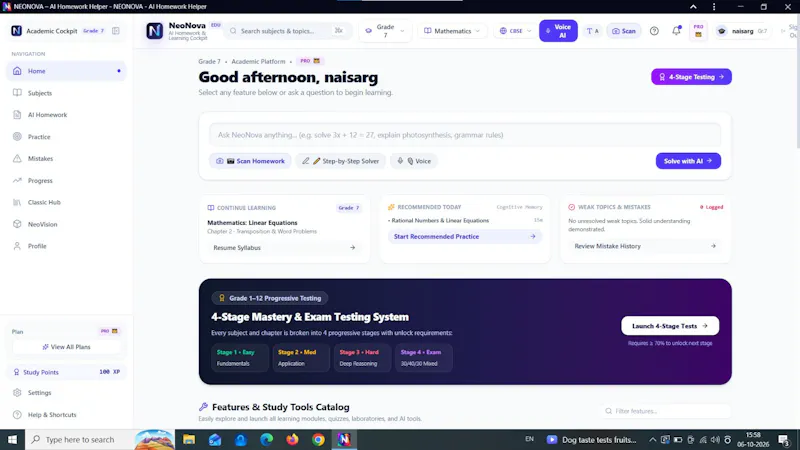Select the Stage 4 Exam card

click(x=423, y=358)
